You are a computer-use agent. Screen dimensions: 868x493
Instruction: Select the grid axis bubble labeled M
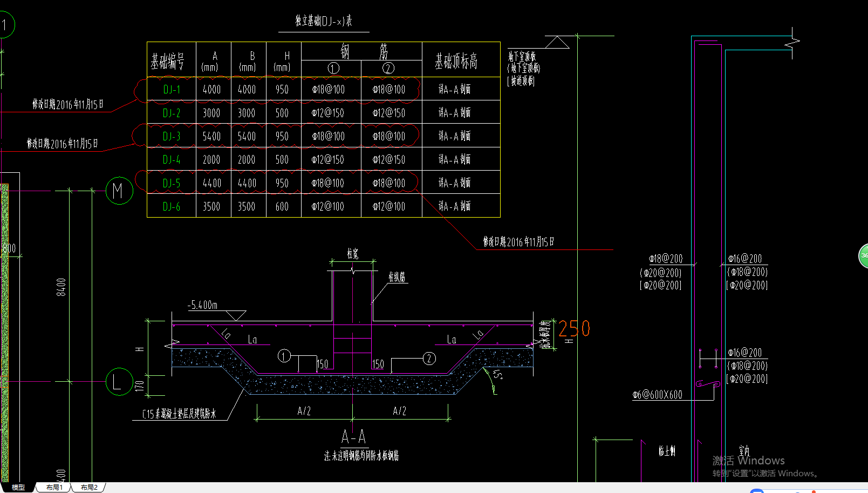pos(119,191)
